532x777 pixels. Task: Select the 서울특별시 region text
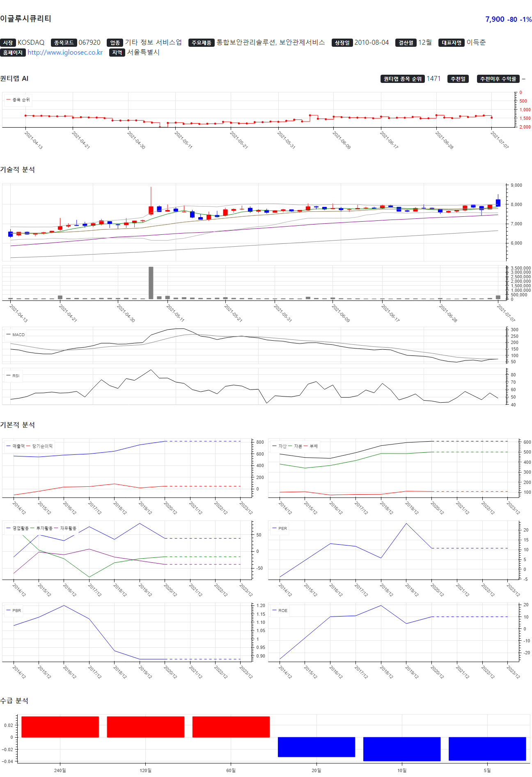143,52
